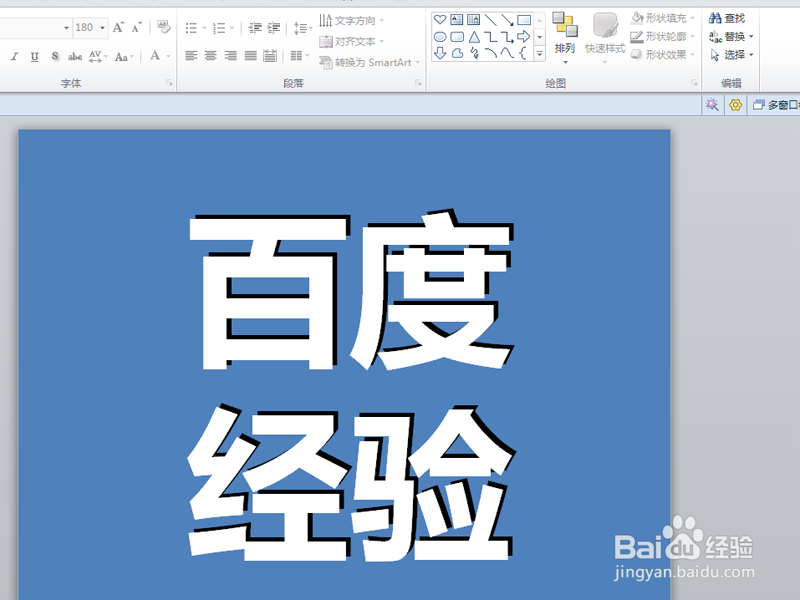800x600 pixels.
Task: Select the rounded rectangle shape
Action: 457,37
